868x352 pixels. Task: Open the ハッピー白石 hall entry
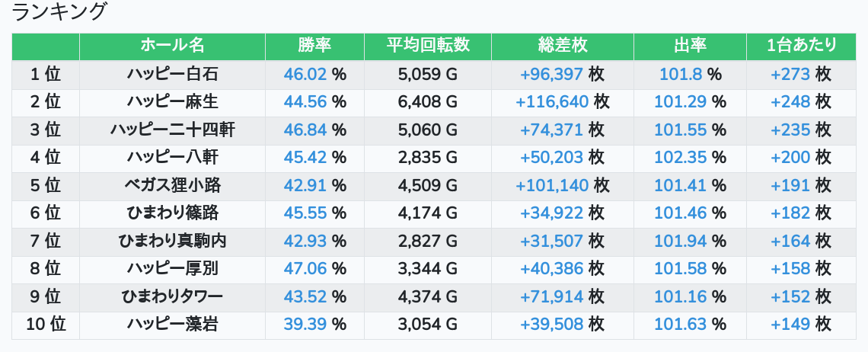click(x=172, y=74)
